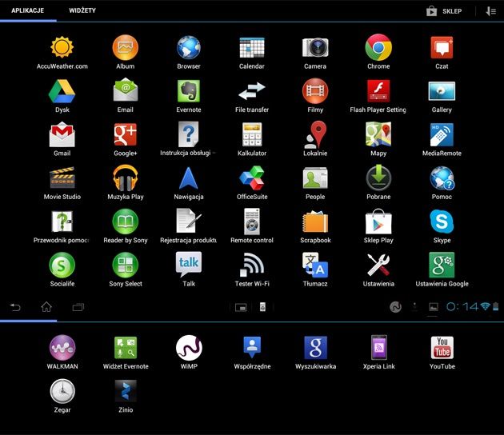504x435 pixels.
Task: Launch Google Talk
Action: (189, 265)
